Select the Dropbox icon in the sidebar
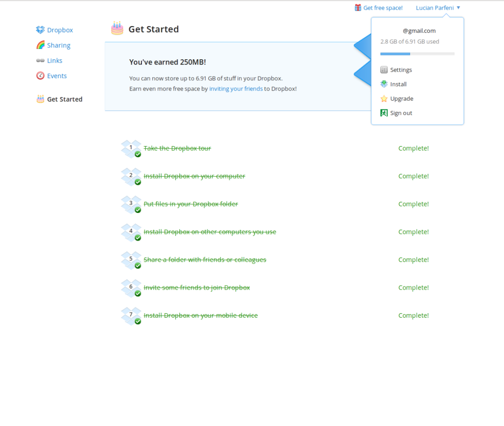Image resolution: width=504 pixels, height=426 pixels. coord(40,30)
